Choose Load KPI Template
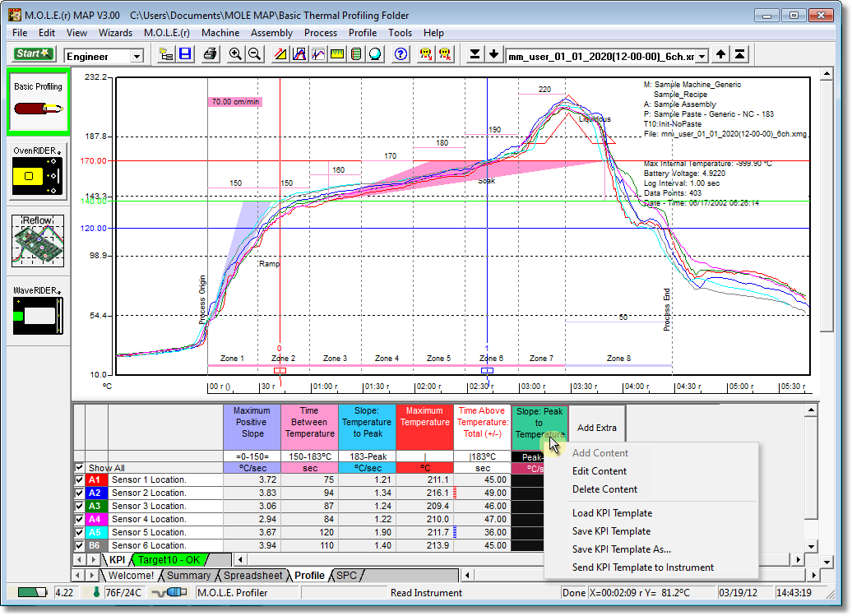Image resolution: width=852 pixels, height=616 pixels. (613, 513)
